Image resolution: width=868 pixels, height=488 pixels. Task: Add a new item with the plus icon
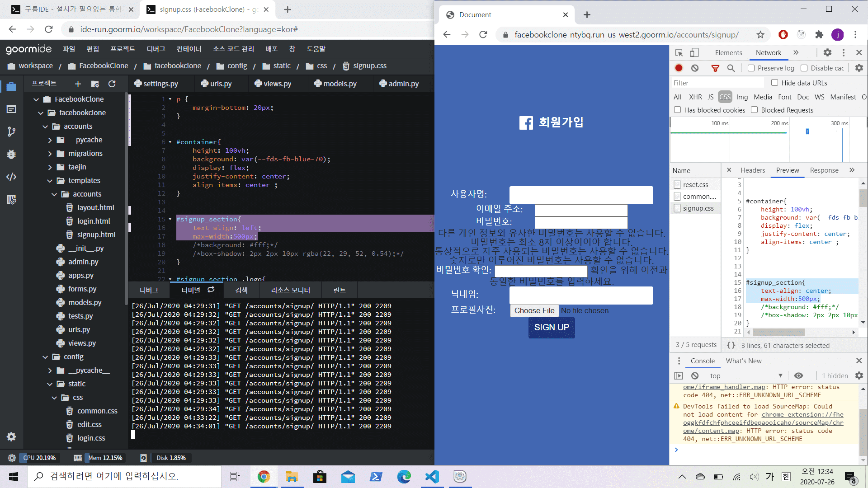tap(78, 84)
